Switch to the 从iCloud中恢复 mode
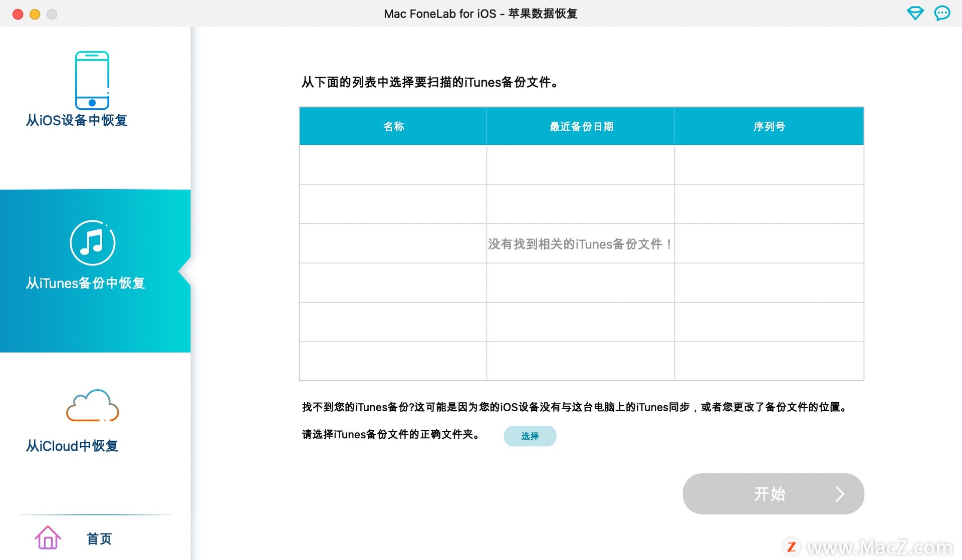 [x=72, y=446]
